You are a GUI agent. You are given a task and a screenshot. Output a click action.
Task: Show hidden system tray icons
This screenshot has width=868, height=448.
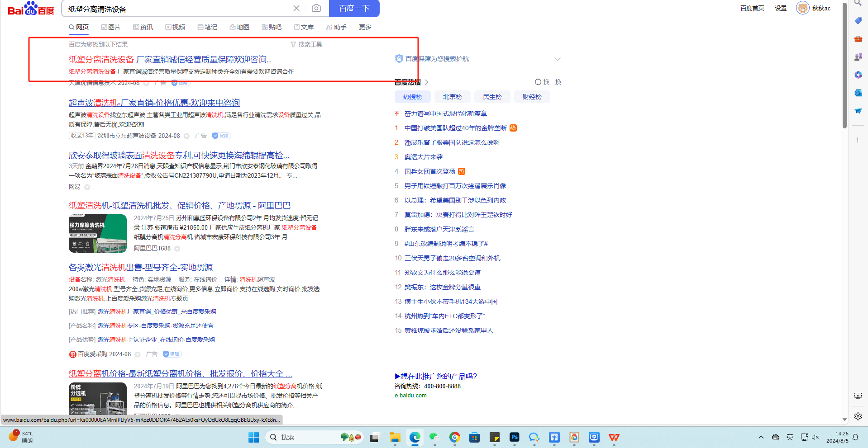[x=761, y=437]
